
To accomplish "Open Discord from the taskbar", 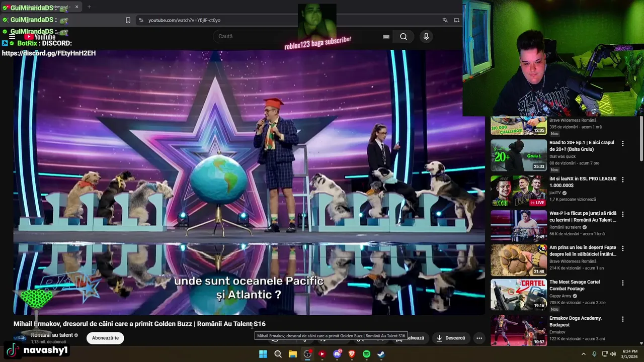I will click(337, 354).
